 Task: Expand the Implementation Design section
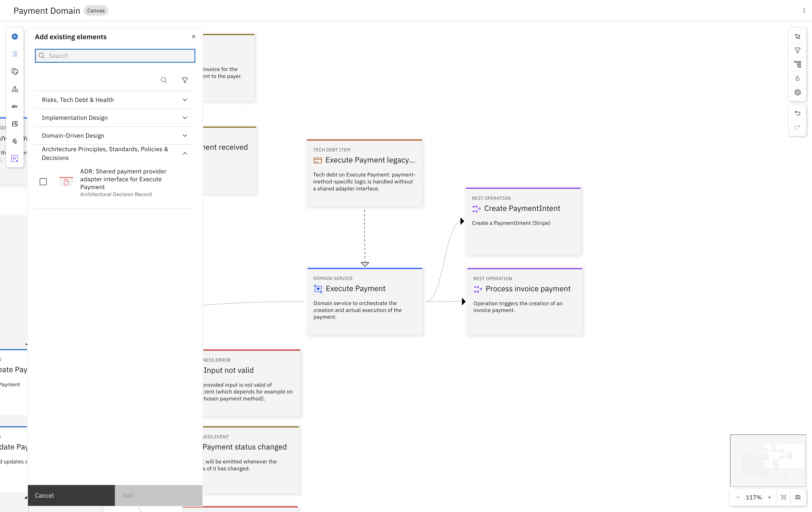coord(115,118)
